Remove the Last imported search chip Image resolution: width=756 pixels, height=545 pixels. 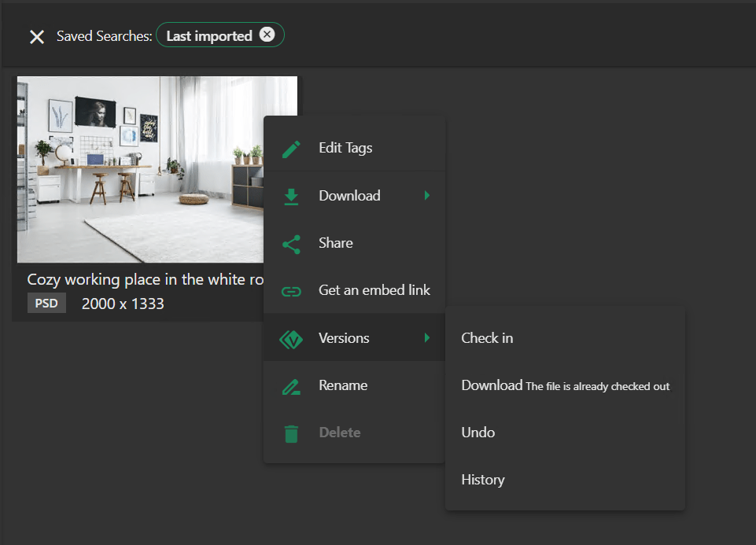(267, 35)
